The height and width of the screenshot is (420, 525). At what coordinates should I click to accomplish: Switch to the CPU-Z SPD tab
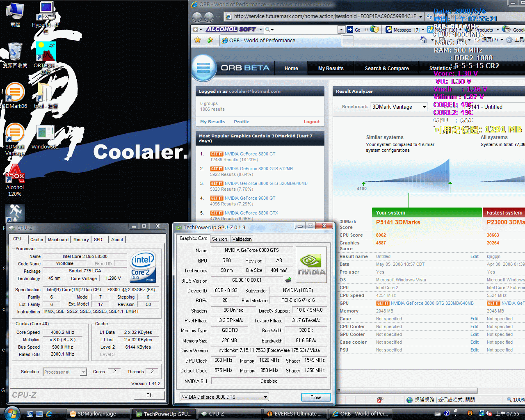98,240
